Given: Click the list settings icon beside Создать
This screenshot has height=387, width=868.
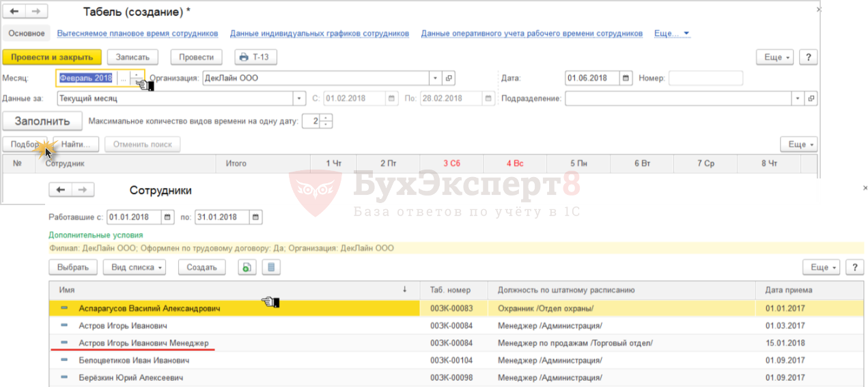Looking at the screenshot, I should [271, 267].
